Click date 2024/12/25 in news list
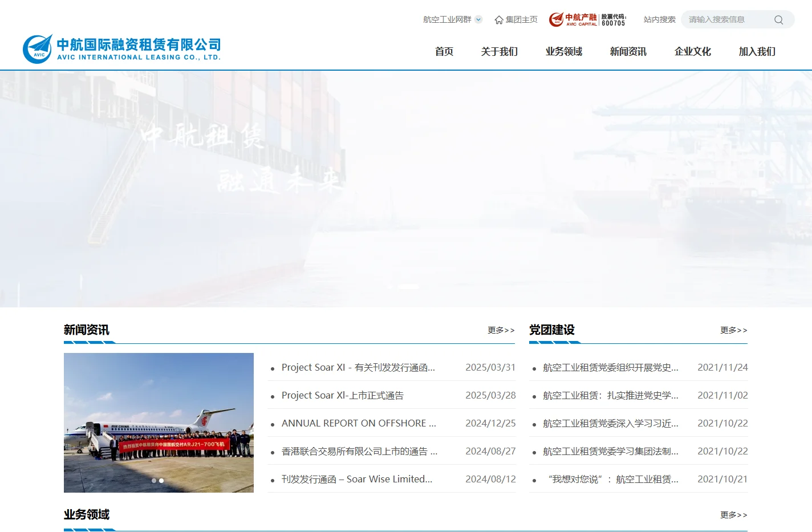Viewport: 812px width, 532px height. 490,423
